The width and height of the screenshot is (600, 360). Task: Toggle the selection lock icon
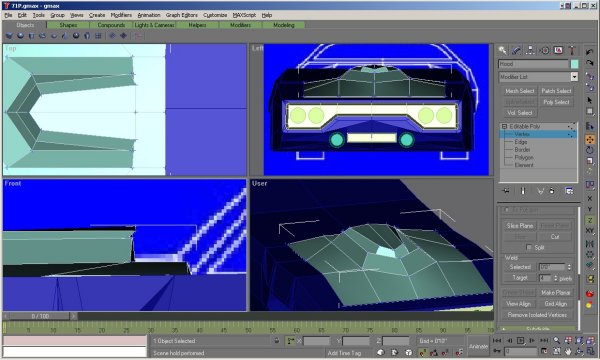point(277,340)
